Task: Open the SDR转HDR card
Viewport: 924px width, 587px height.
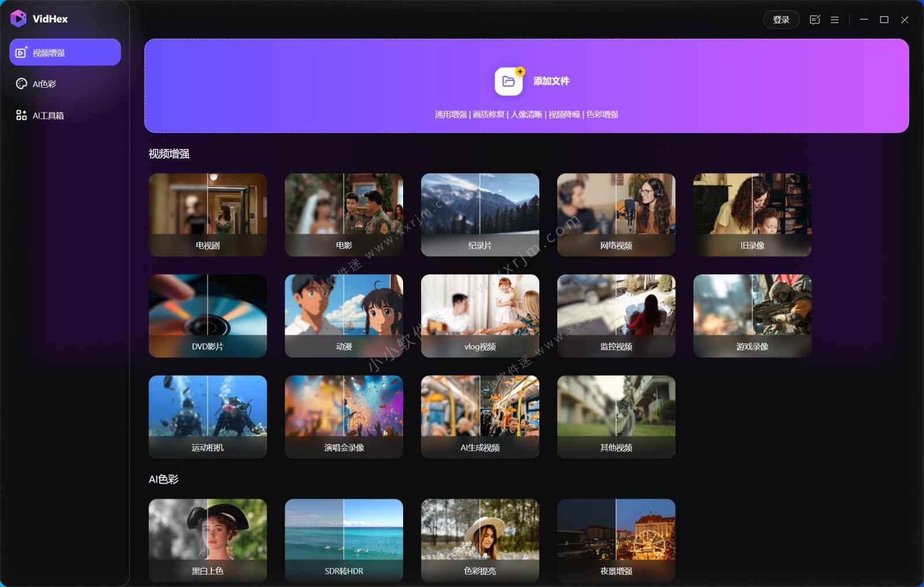Action: coord(344,540)
